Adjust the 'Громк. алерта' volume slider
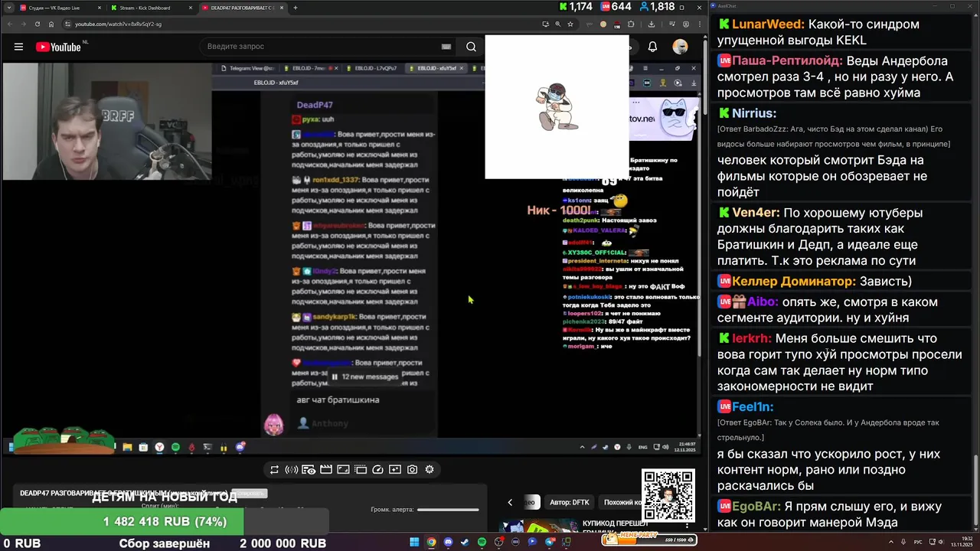 448,510
